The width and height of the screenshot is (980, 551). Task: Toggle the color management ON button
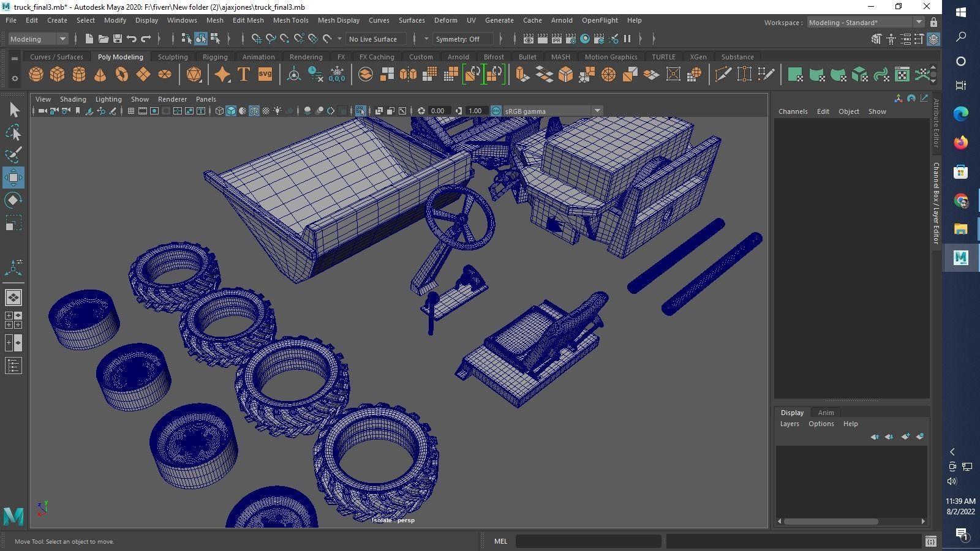tap(496, 111)
